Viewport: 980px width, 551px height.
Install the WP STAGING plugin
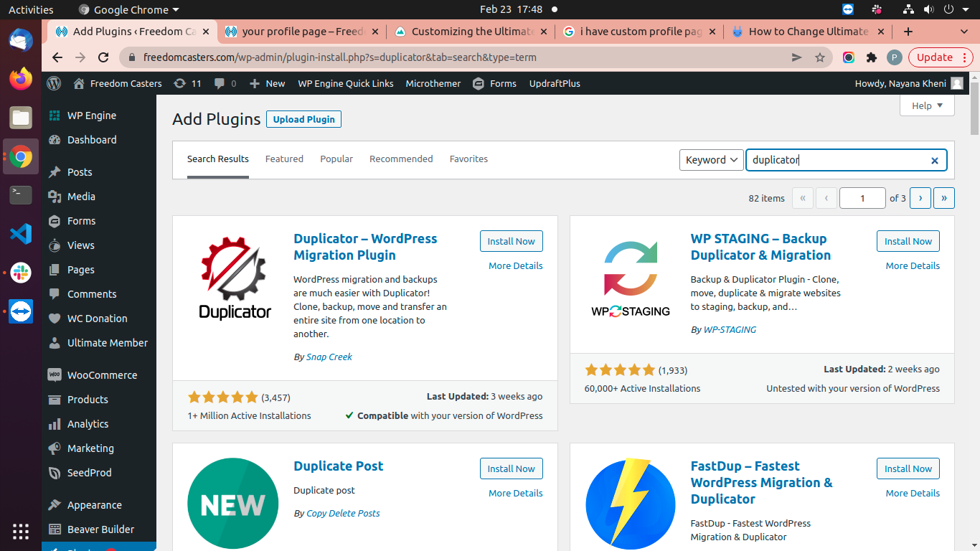pyautogui.click(x=908, y=241)
